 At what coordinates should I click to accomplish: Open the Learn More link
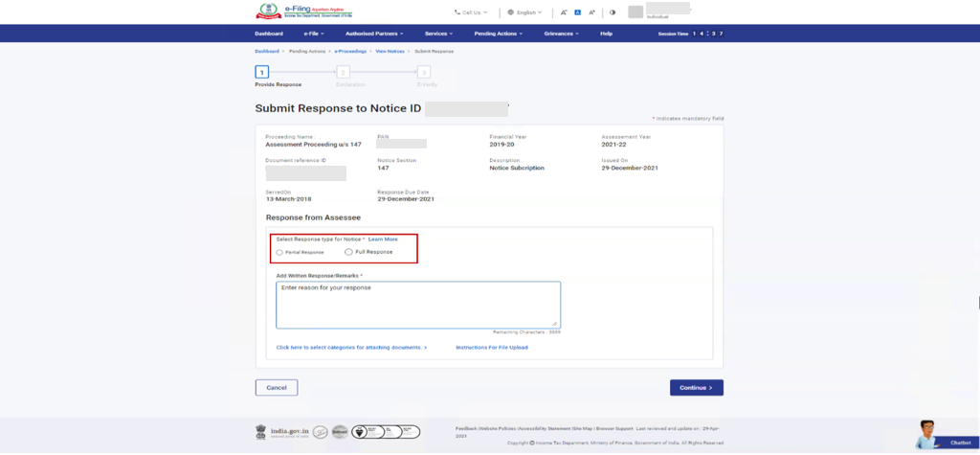pos(383,239)
